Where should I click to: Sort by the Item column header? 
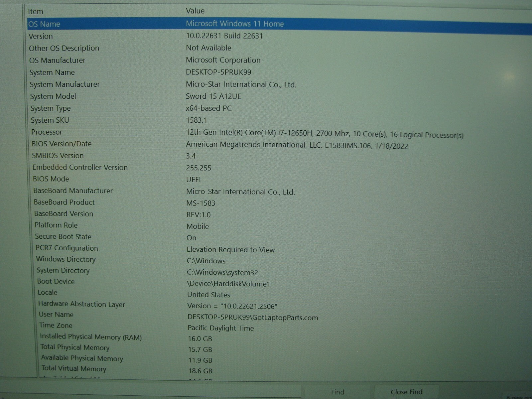36,11
